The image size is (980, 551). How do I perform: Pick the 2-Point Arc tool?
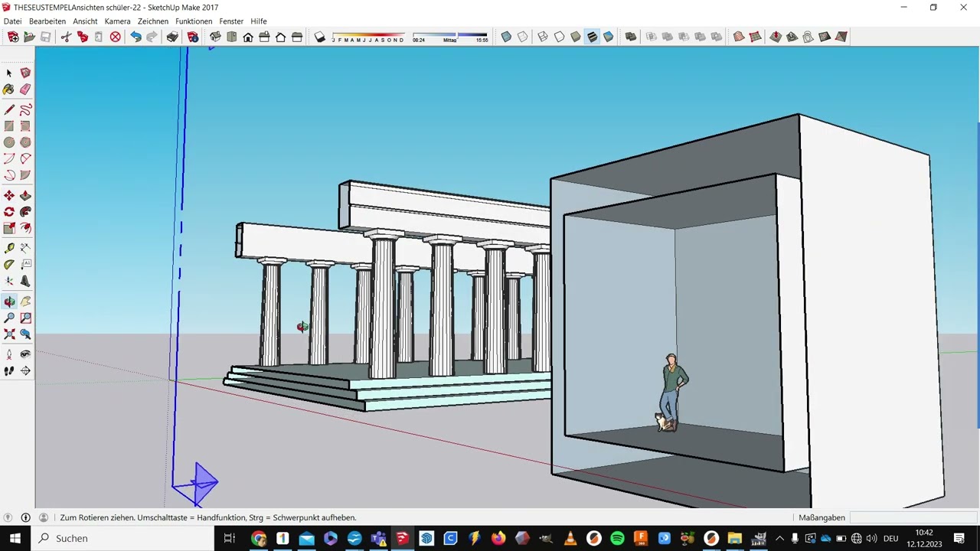[25, 158]
